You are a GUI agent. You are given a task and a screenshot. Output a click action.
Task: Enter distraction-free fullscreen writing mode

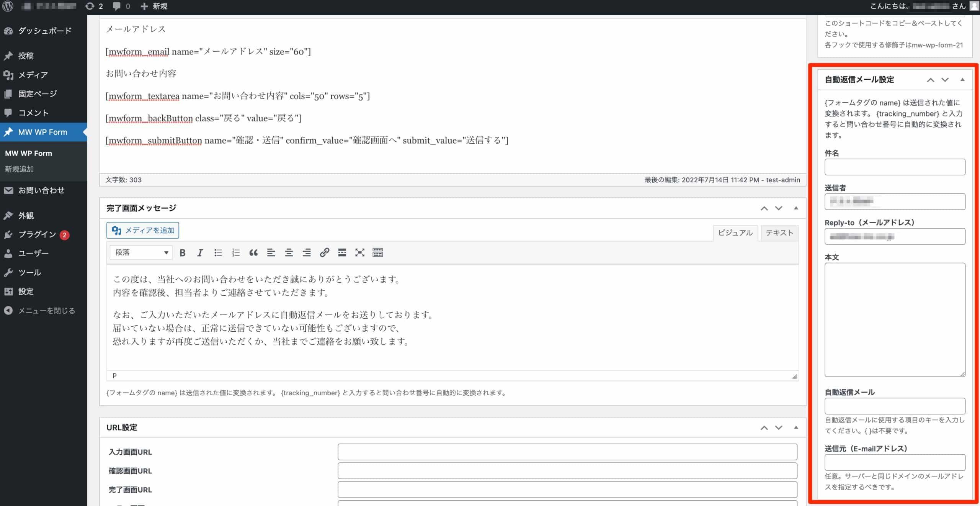click(x=359, y=252)
